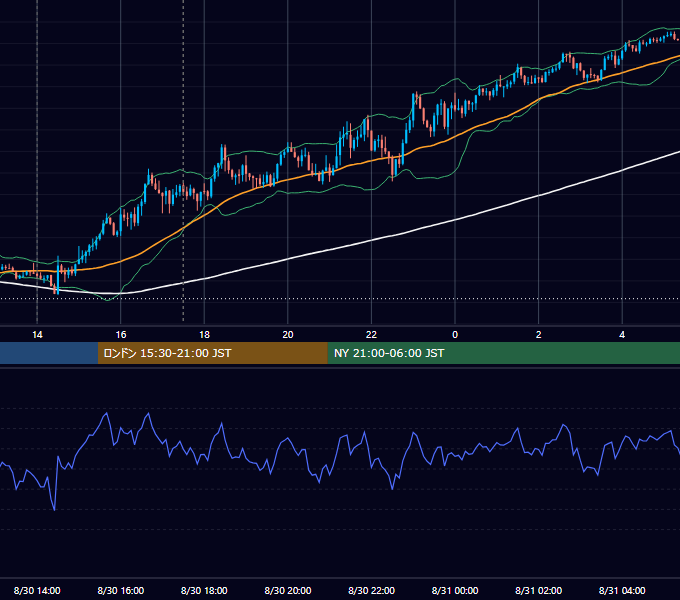Click the 4 hour label on upper axis

(x=622, y=335)
